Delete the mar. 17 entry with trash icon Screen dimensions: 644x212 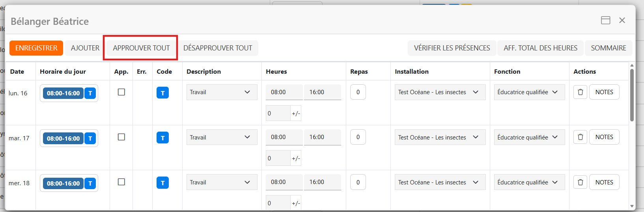[580, 137]
